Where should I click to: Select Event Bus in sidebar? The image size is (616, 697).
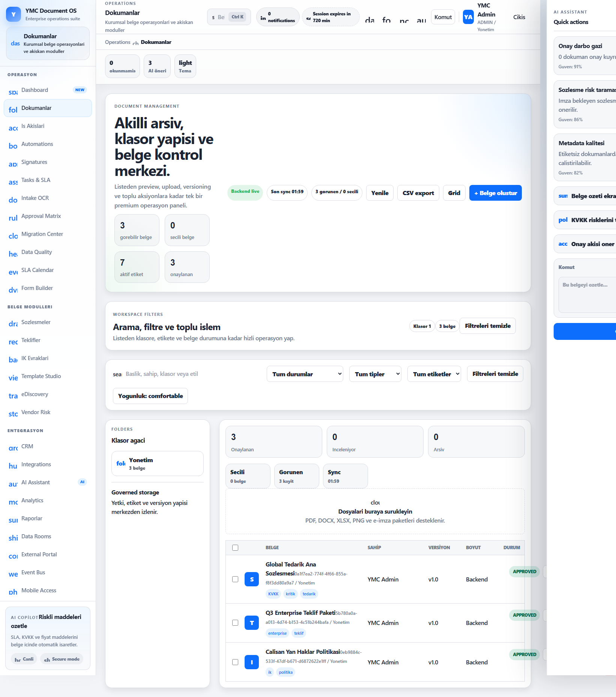pyautogui.click(x=48, y=572)
